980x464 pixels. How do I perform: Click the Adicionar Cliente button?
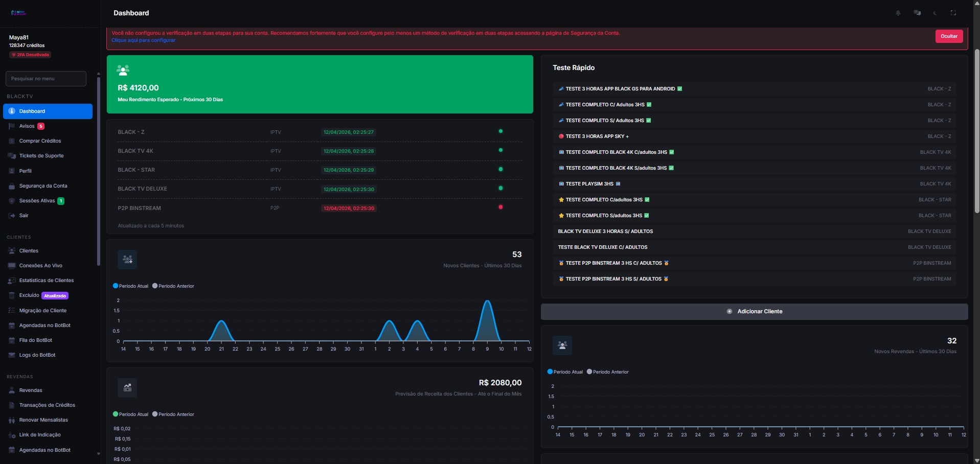point(755,311)
